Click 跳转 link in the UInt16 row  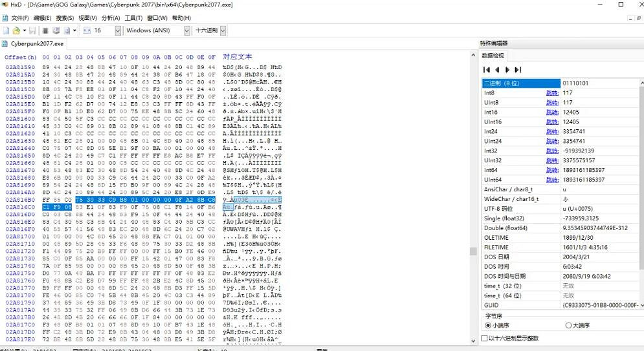[552, 122]
